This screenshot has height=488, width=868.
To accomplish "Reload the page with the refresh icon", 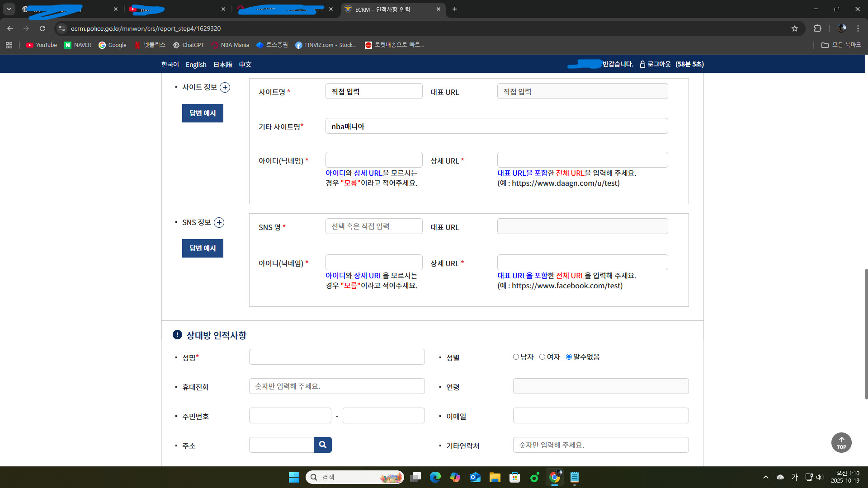I will coord(42,28).
